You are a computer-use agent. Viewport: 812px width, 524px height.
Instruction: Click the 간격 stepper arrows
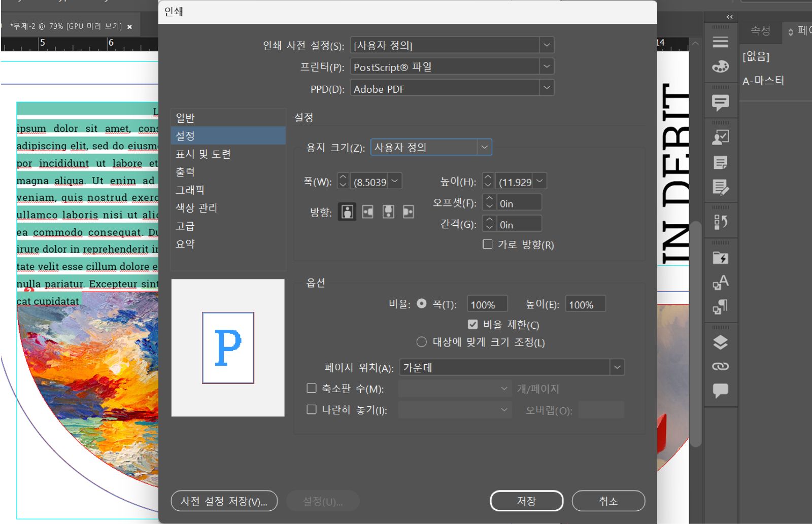click(x=489, y=223)
